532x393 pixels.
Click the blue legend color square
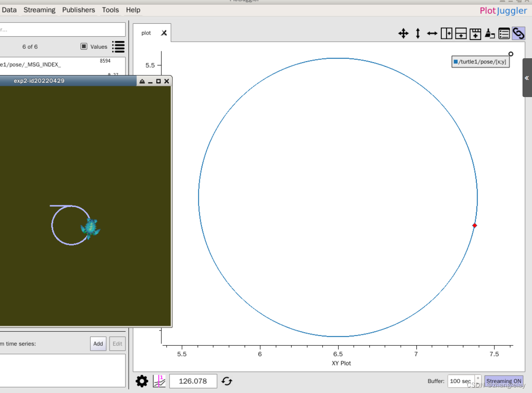456,62
